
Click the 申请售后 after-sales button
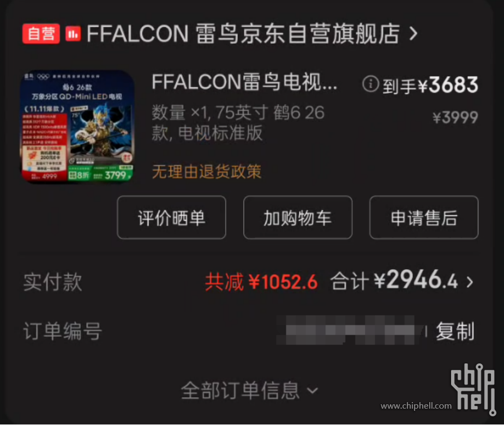pyautogui.click(x=424, y=217)
